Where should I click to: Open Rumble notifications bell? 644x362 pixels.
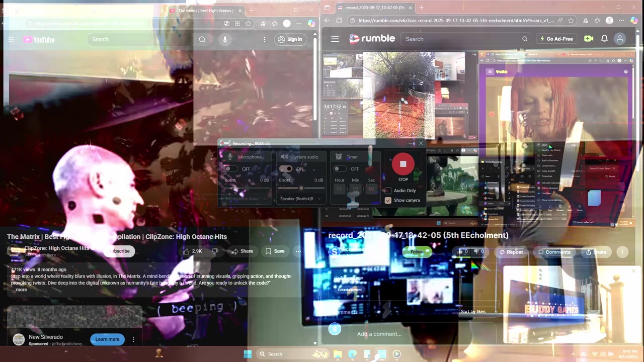click(x=604, y=39)
